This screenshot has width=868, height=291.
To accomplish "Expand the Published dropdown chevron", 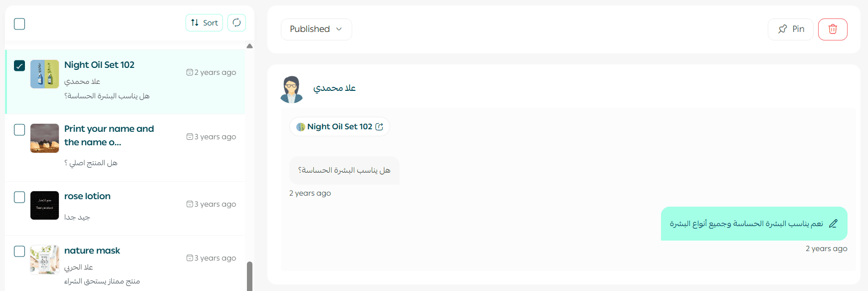I will [x=339, y=29].
